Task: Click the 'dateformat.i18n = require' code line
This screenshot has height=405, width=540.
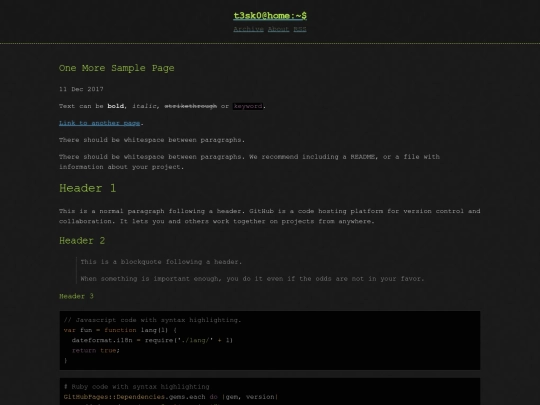Action: pos(152,340)
